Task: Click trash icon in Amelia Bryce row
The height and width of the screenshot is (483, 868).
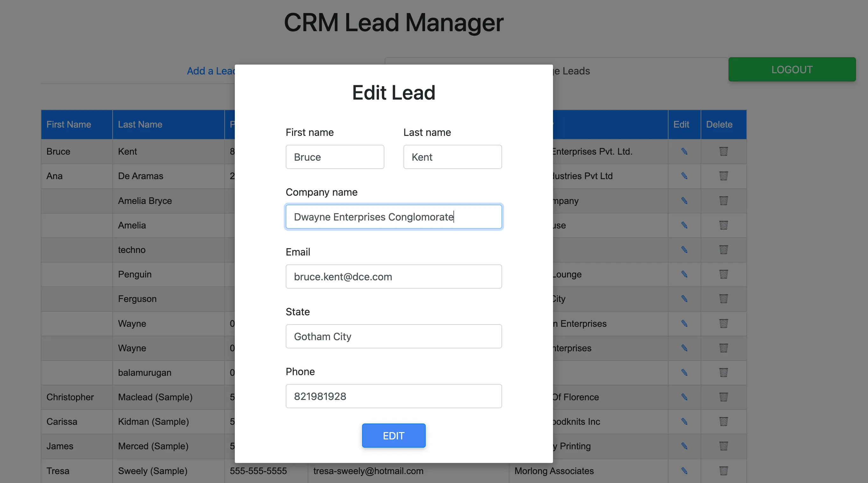Action: pos(724,201)
